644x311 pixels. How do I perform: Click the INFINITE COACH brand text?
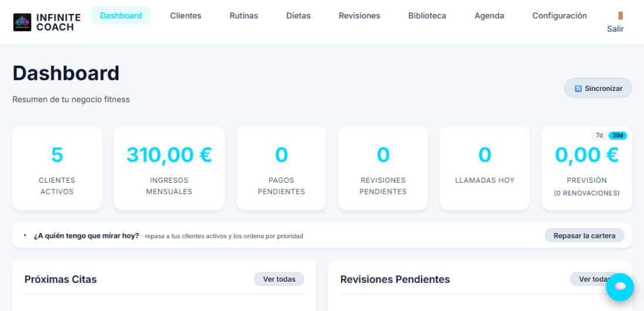(x=59, y=22)
